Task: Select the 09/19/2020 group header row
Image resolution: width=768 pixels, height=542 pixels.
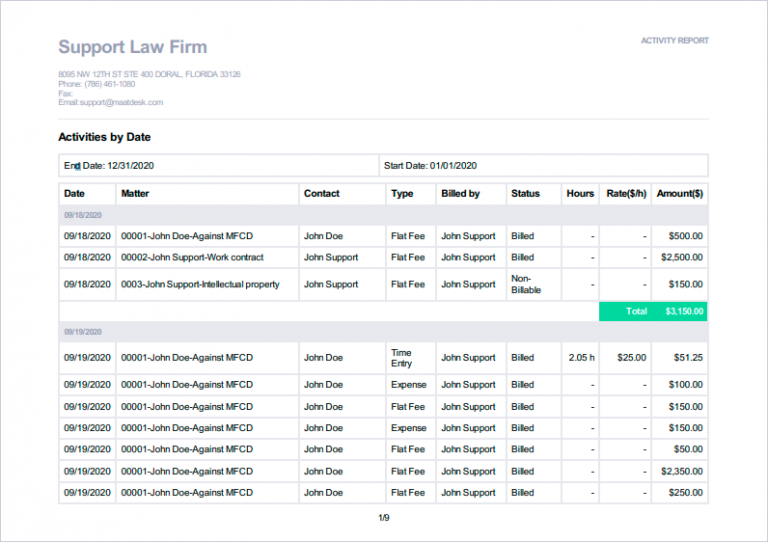Action: (x=383, y=332)
